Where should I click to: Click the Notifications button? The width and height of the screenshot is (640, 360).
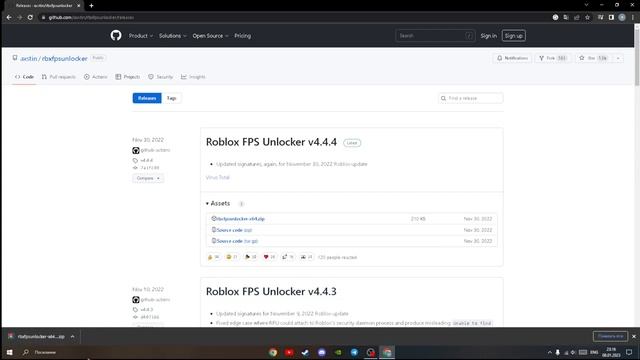click(512, 58)
